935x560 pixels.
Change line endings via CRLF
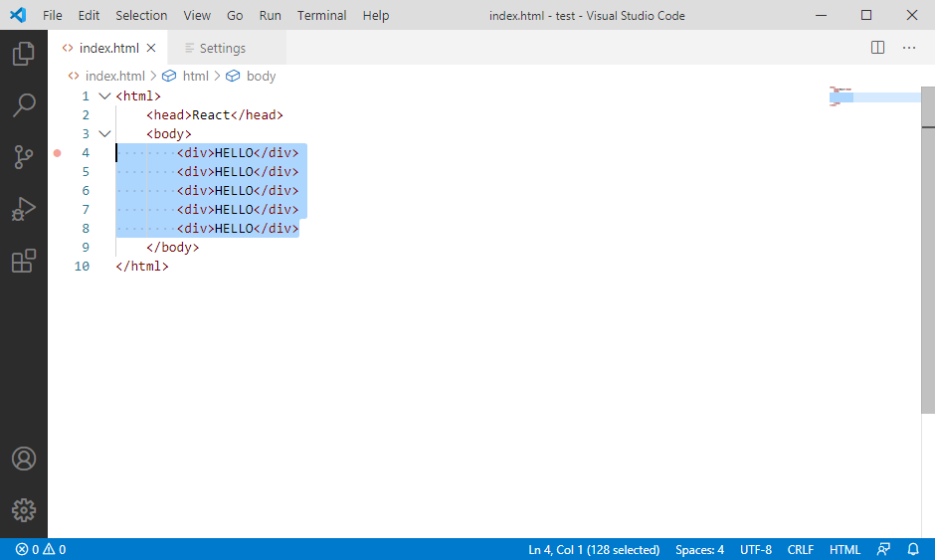click(x=801, y=549)
